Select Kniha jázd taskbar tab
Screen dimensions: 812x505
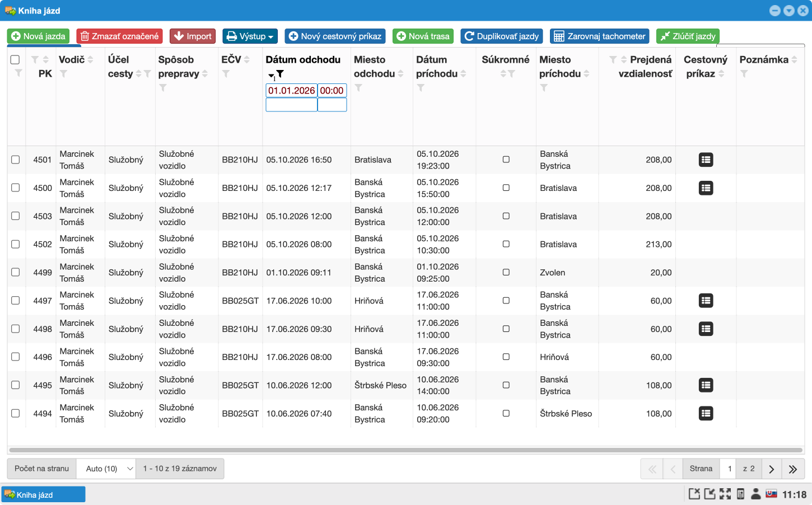43,494
